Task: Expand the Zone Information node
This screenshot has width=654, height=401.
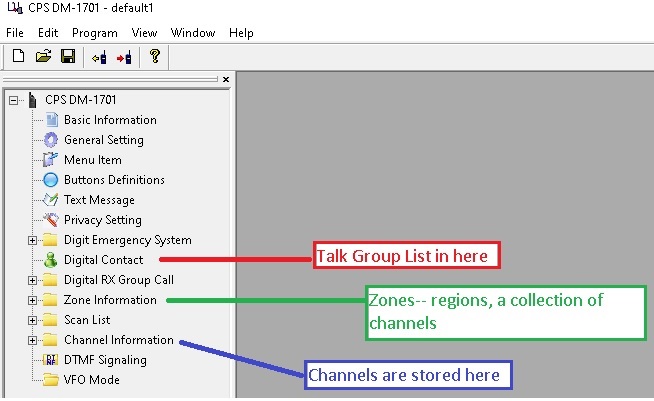Action: point(32,300)
